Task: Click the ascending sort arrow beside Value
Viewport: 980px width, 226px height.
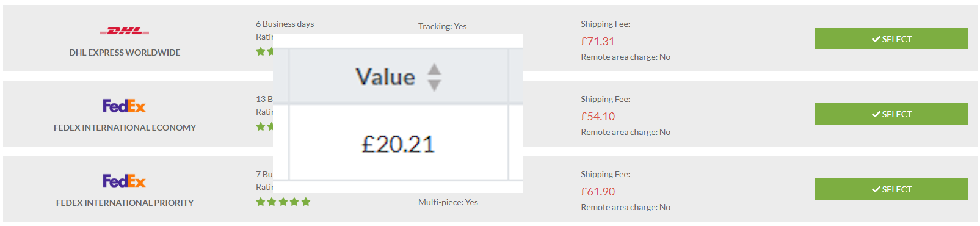Action: (434, 68)
